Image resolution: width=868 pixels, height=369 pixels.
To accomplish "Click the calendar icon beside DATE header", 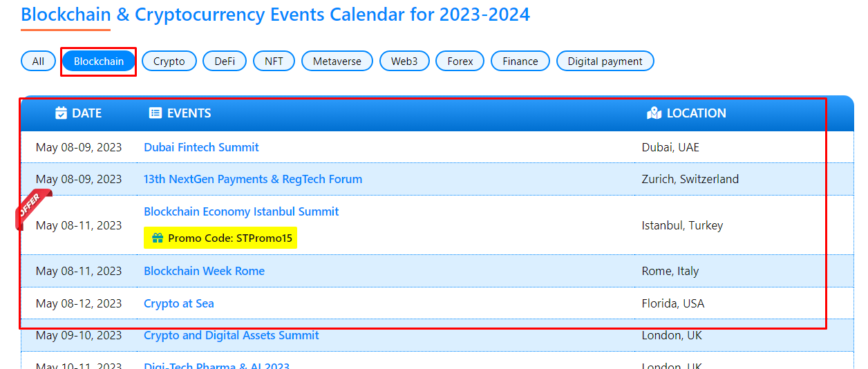I will [x=61, y=113].
